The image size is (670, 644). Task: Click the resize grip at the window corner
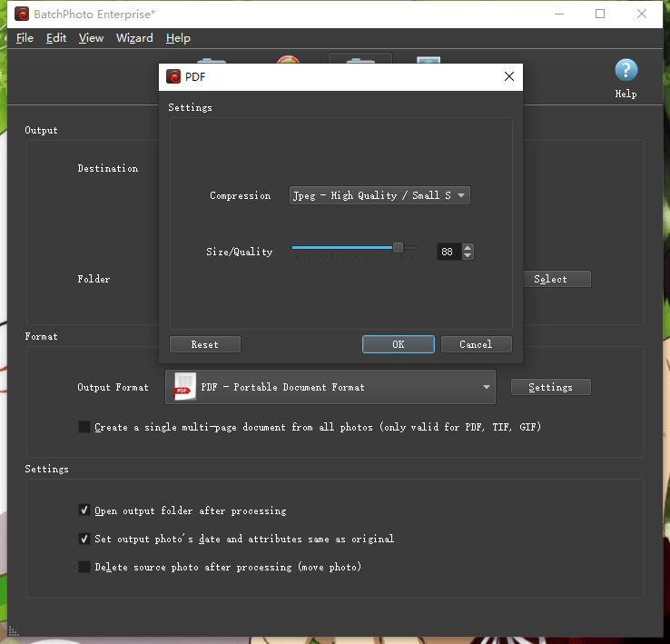[14, 631]
